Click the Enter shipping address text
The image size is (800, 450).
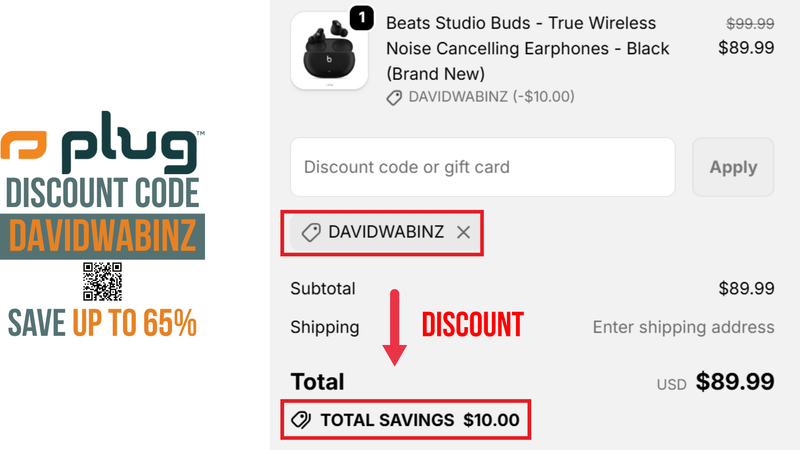click(683, 327)
